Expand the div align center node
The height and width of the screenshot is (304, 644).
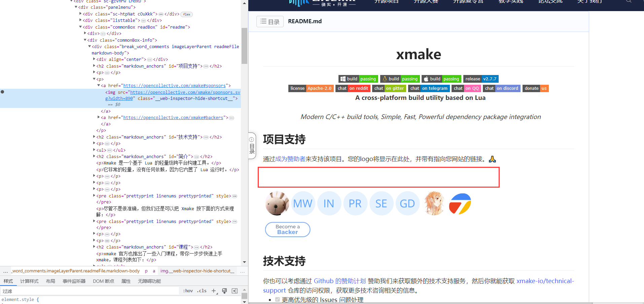point(94,59)
